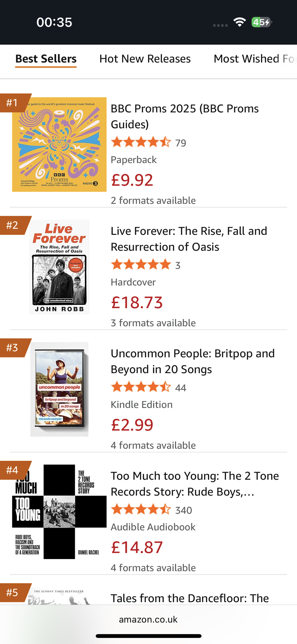
Task: Open Too Much too Young title
Action: point(195,483)
